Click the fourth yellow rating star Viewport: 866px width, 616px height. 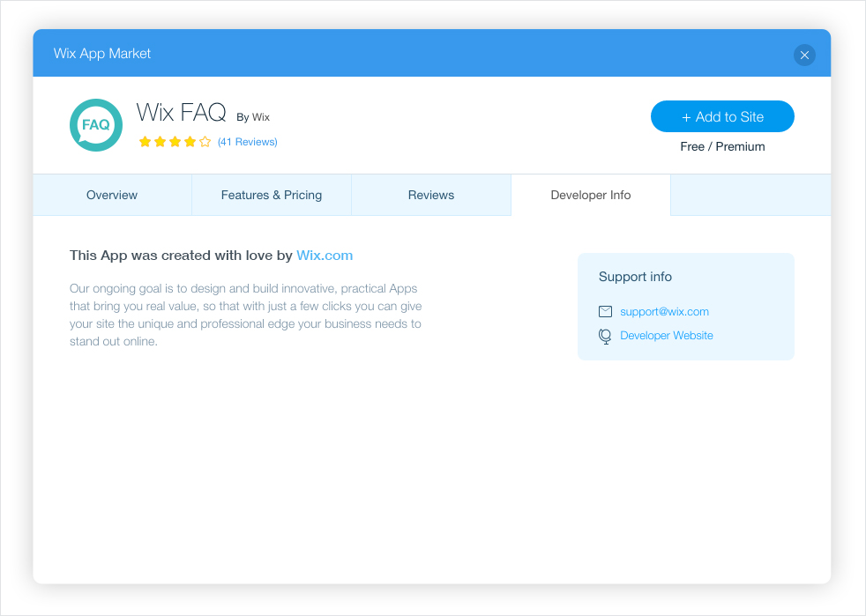coord(190,142)
